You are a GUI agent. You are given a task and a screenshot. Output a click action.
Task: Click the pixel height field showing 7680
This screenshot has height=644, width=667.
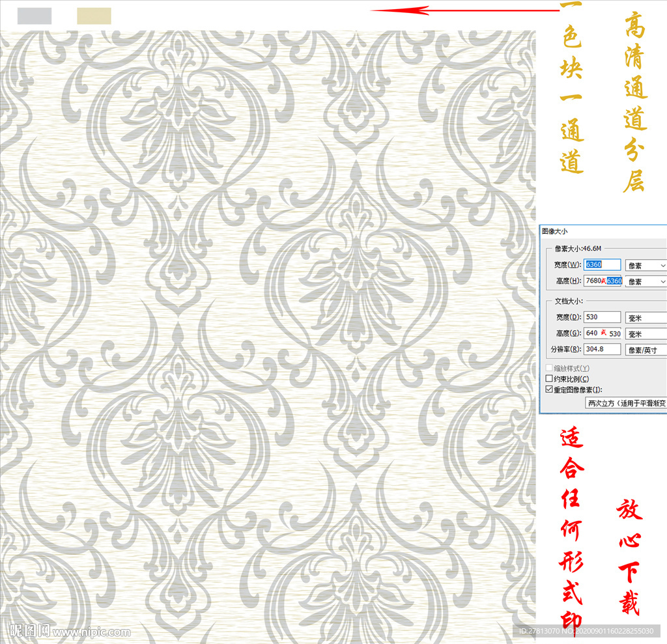603,281
